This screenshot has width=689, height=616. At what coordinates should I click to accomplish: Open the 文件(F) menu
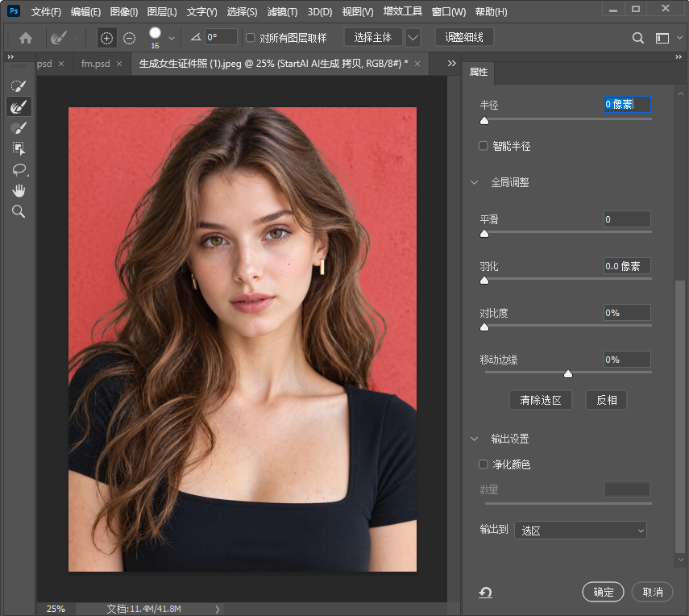pos(46,12)
